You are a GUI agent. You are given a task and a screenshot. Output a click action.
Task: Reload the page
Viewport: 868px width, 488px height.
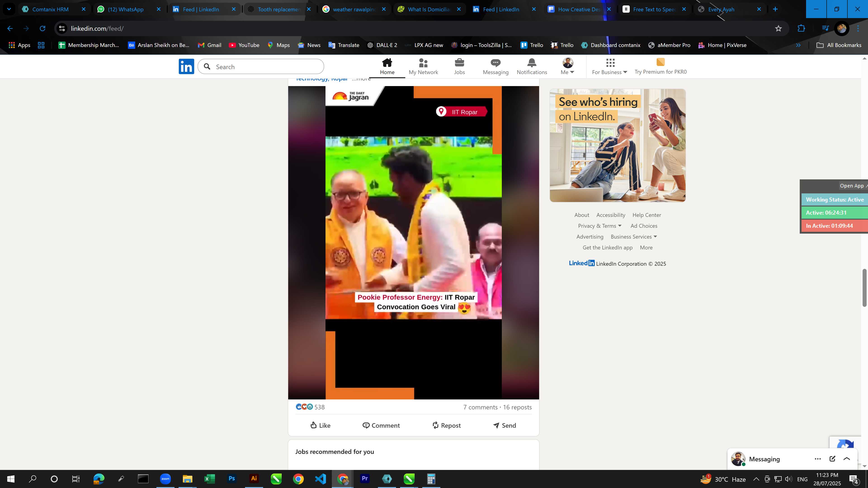[42, 29]
